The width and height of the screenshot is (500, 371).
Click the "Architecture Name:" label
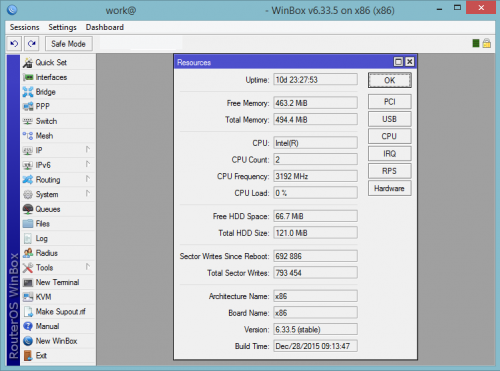(239, 296)
